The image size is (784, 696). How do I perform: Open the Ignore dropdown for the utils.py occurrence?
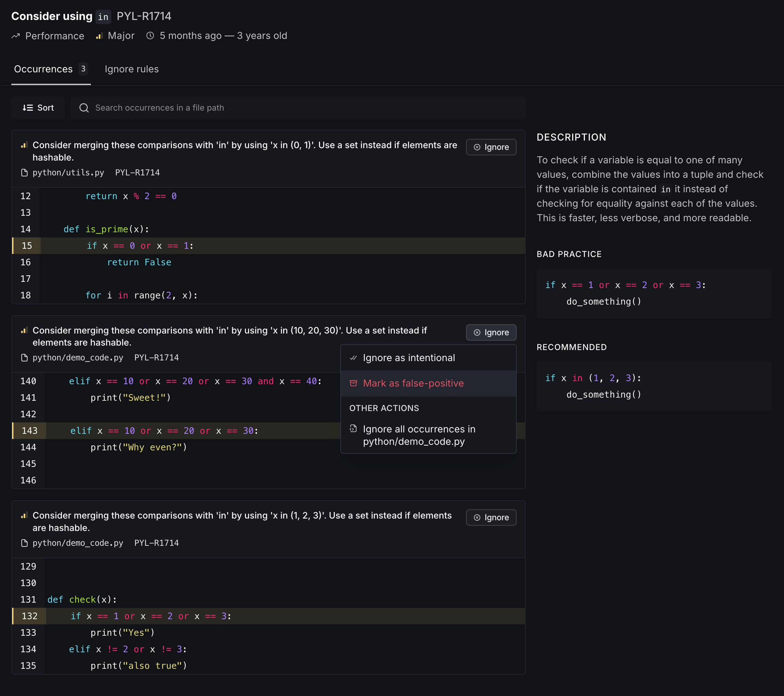(x=491, y=147)
